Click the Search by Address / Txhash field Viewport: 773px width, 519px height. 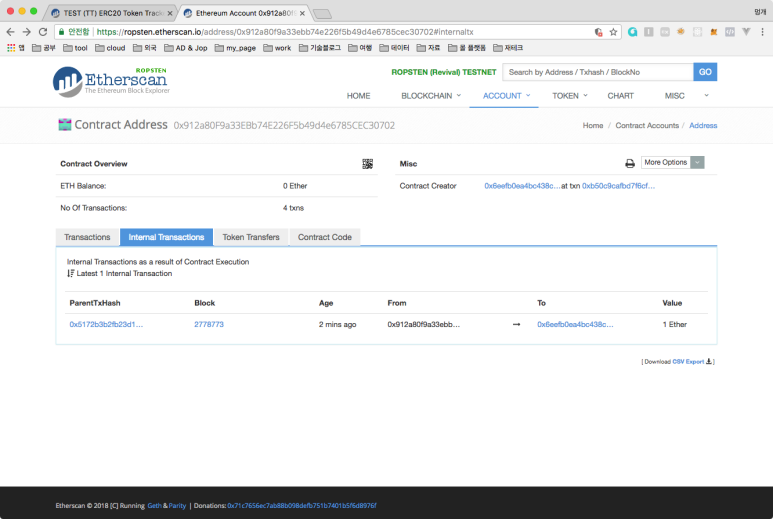[x=598, y=72]
